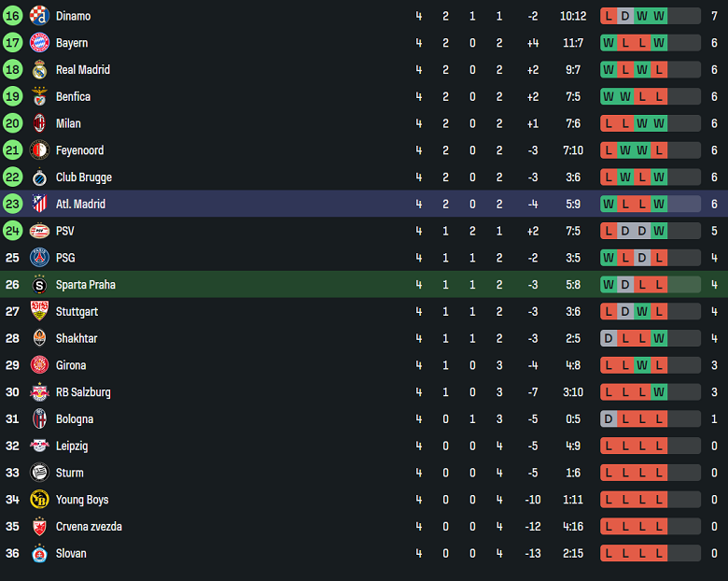Open the Feyenoord crest icon
728x581 pixels.
tap(39, 150)
